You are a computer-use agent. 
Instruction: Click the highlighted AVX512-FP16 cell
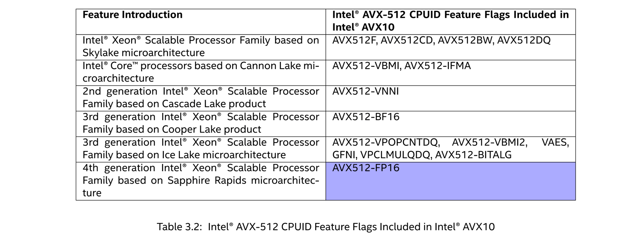450,181
